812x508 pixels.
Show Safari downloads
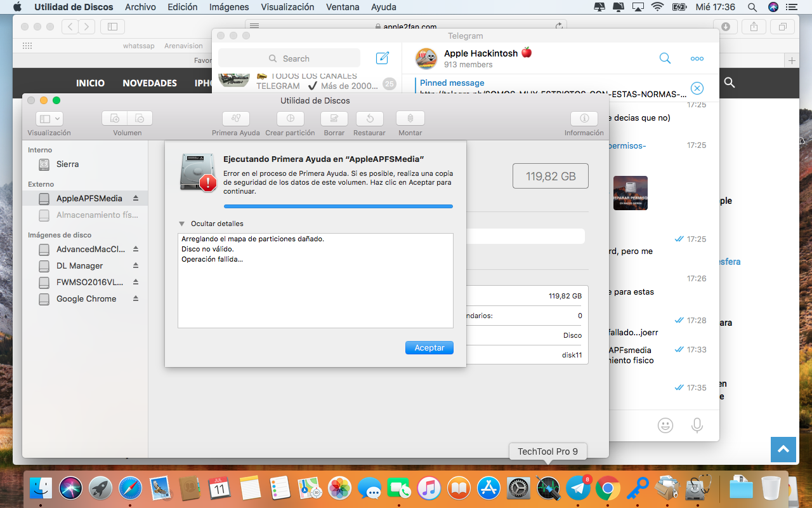(725, 27)
